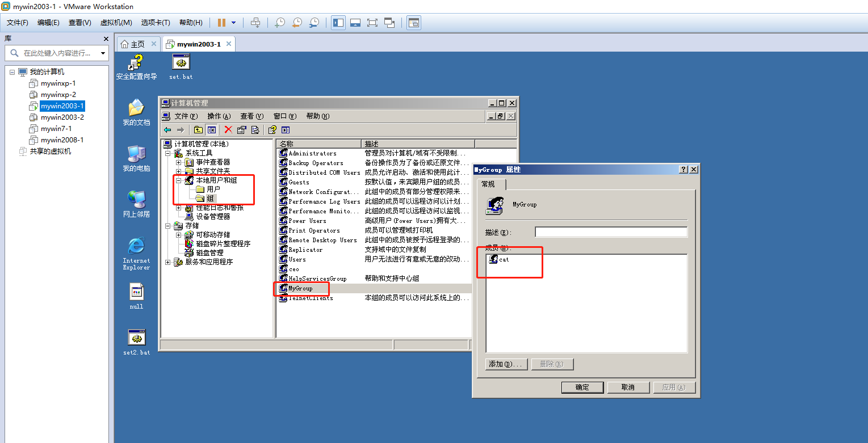Click 取消 in MyGroup properties

pyautogui.click(x=628, y=387)
